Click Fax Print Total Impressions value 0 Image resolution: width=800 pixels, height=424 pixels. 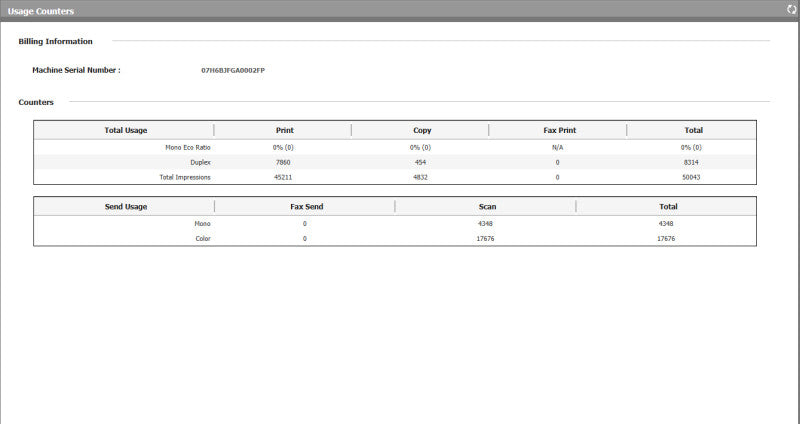coord(557,178)
